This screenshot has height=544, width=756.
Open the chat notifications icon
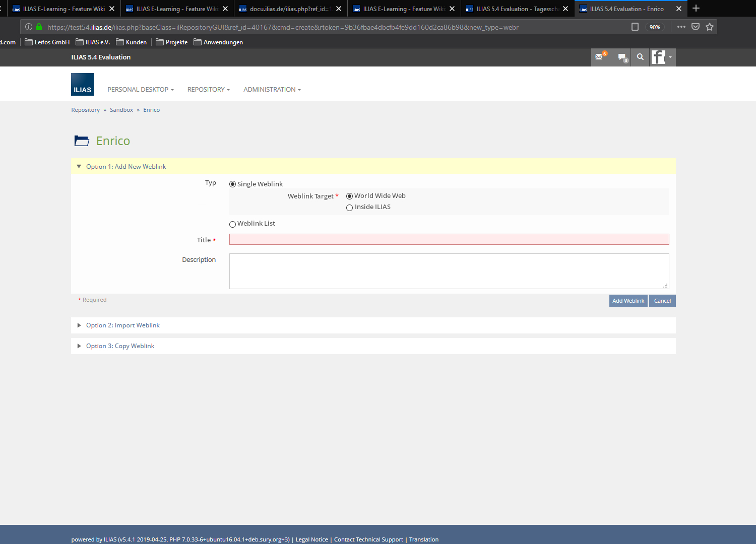(622, 57)
